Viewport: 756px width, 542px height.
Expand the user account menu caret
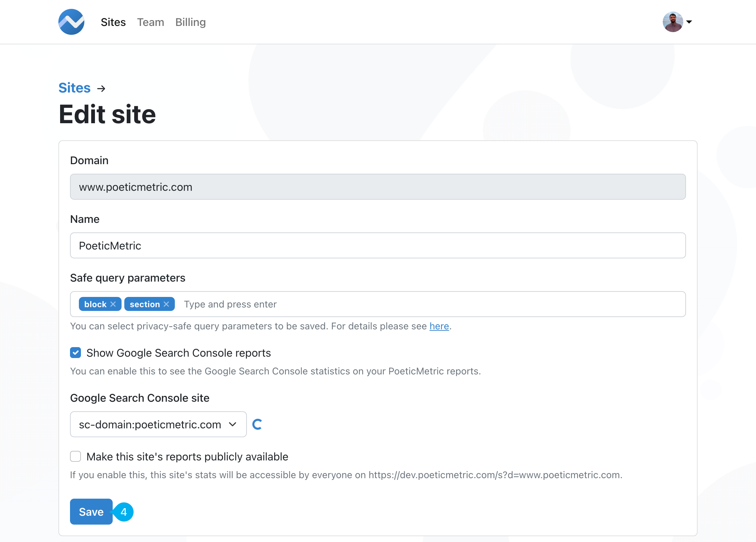(689, 22)
